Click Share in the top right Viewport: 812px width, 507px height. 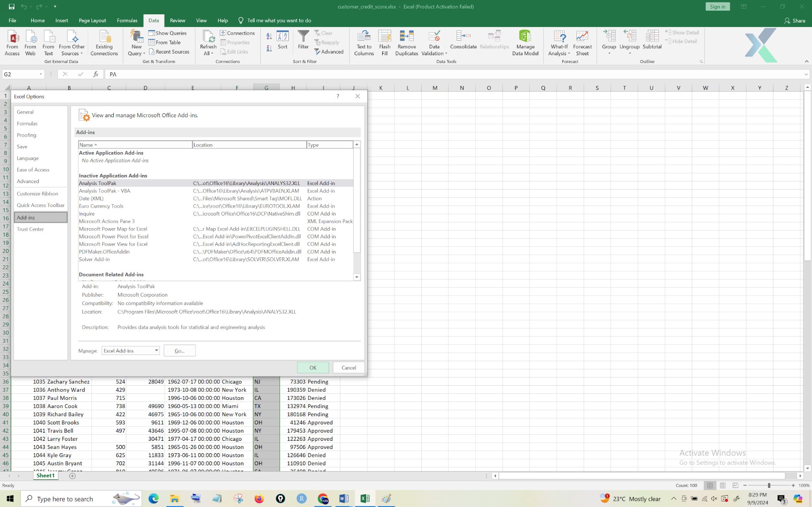click(795, 20)
